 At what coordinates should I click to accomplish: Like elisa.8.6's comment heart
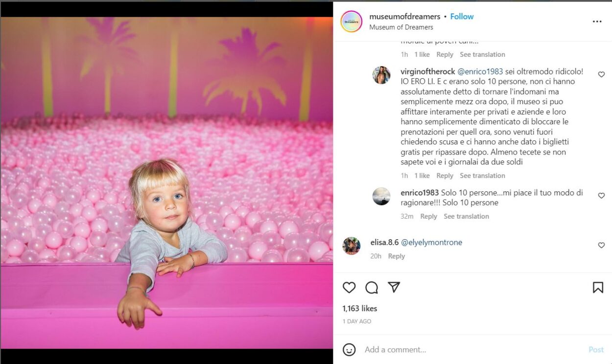click(x=601, y=245)
